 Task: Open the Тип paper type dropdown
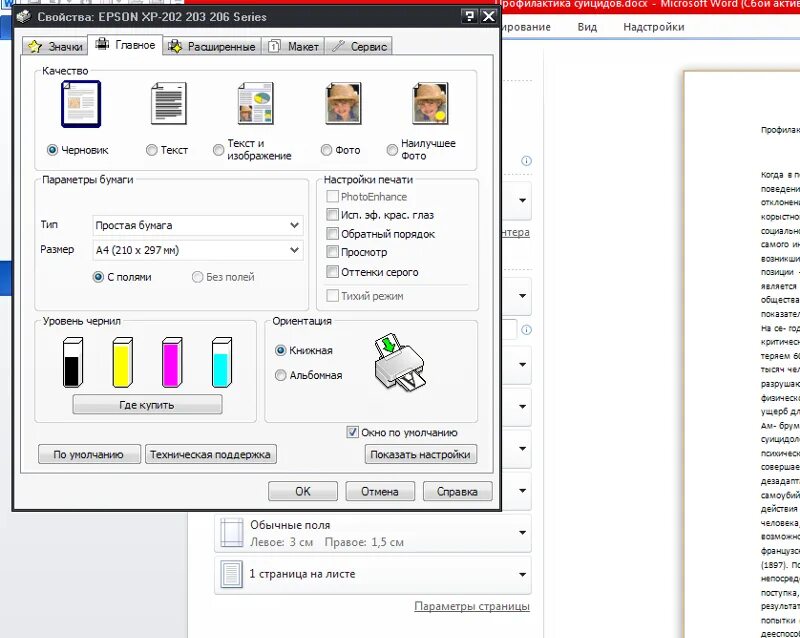pos(198,225)
